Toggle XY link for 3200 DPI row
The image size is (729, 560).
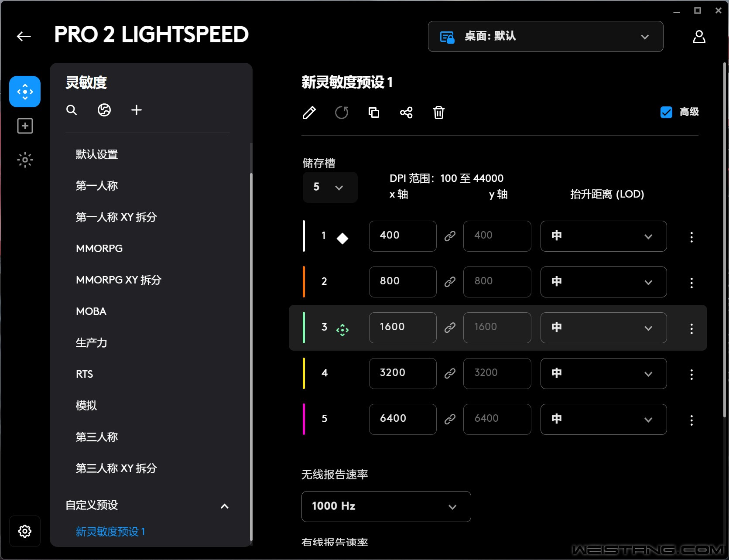450,373
